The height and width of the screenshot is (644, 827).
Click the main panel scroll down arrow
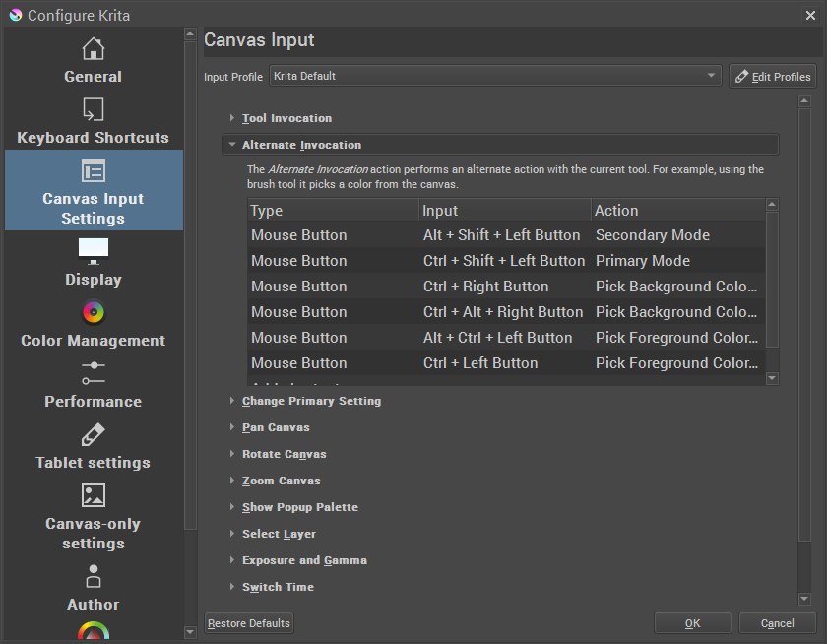pos(804,599)
